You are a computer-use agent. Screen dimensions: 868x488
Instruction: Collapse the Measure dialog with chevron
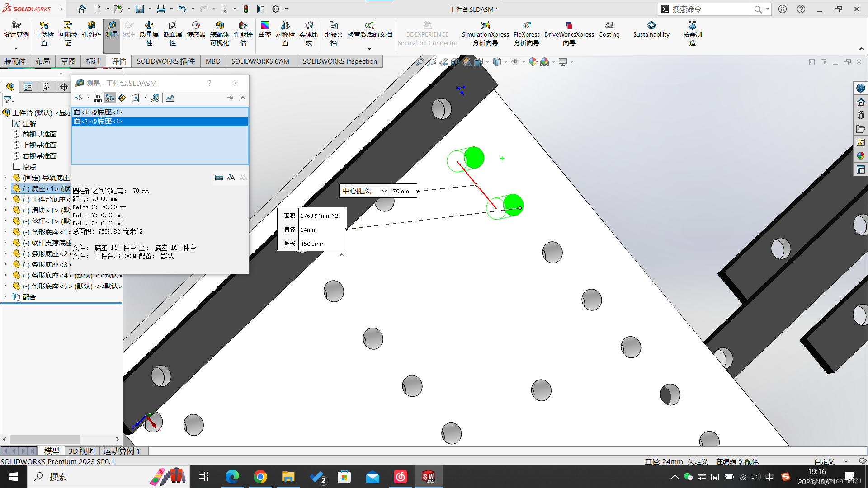pos(243,98)
